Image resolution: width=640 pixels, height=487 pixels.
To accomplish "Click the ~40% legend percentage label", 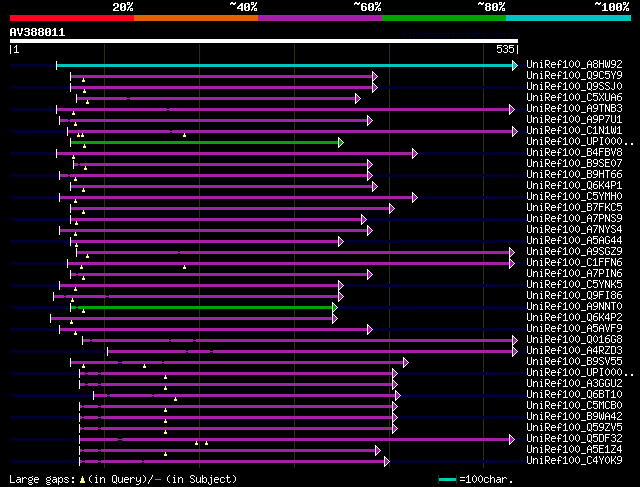I will coord(243,7).
